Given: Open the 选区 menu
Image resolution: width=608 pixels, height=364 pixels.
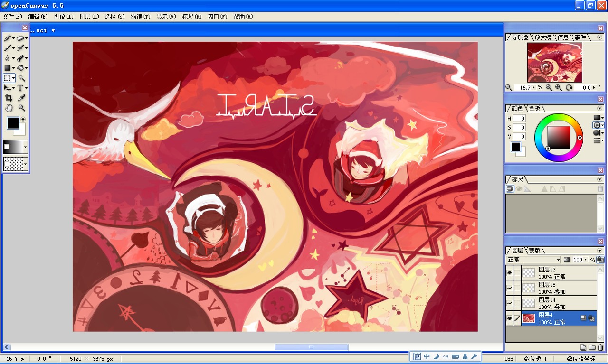Looking at the screenshot, I should click(115, 17).
